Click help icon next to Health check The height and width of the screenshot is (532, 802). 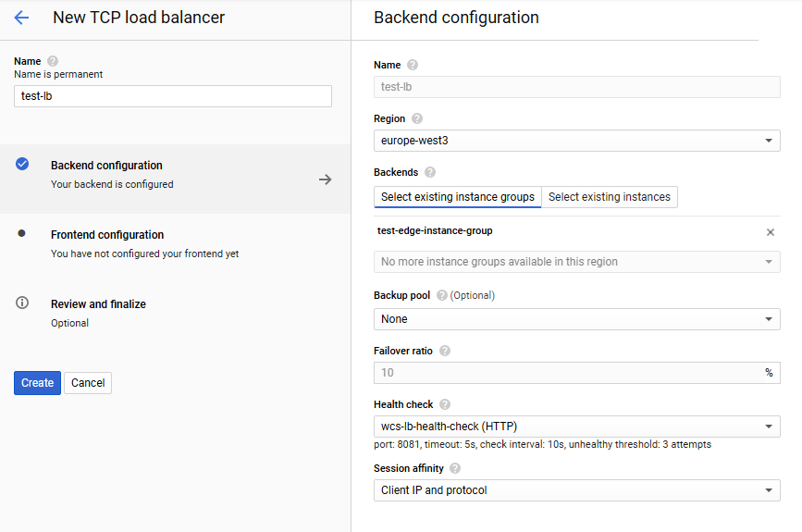445,404
